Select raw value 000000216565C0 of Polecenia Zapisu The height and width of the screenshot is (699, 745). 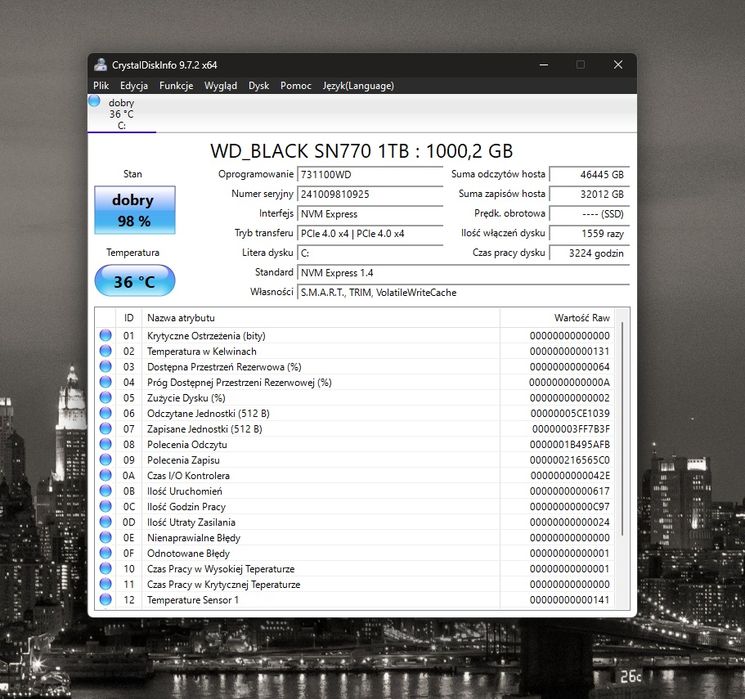pos(570,460)
